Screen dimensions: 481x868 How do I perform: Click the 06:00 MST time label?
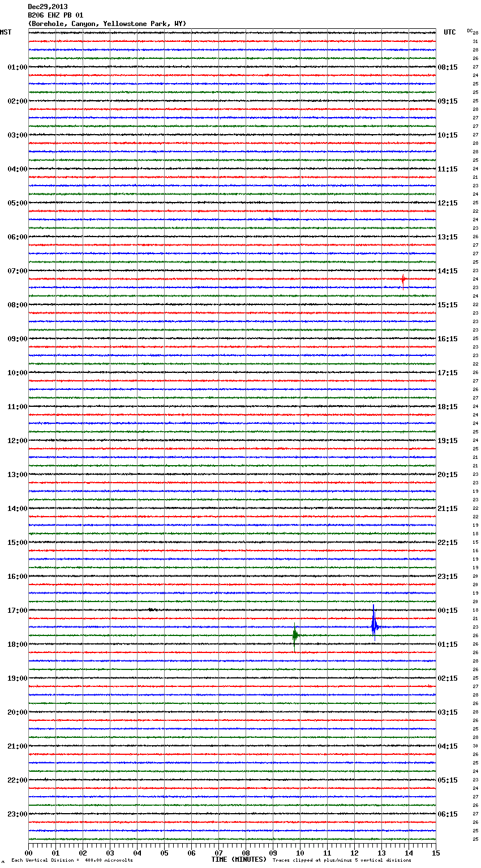[17, 237]
